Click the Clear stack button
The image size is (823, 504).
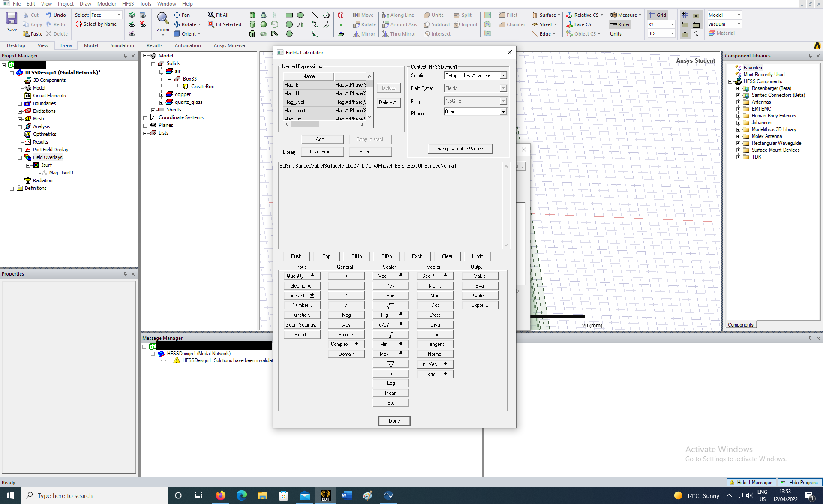click(x=447, y=256)
